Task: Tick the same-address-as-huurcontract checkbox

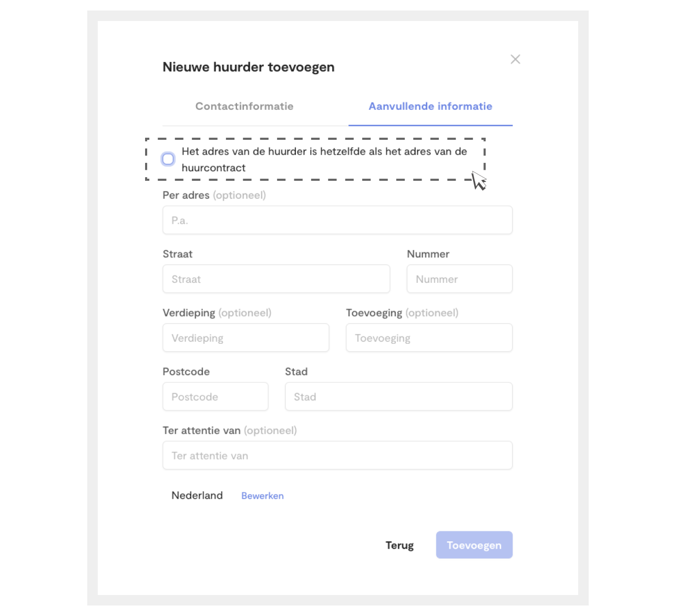Action: [168, 159]
